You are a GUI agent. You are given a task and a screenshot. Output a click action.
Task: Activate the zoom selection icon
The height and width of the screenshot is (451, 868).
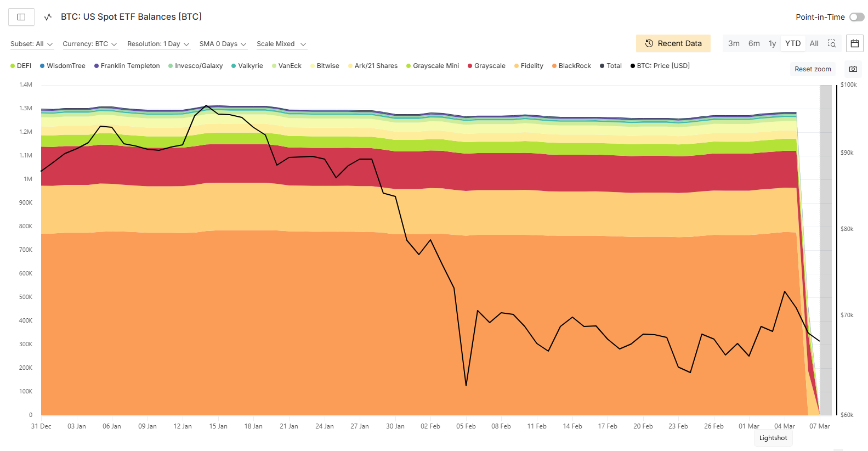coord(831,43)
